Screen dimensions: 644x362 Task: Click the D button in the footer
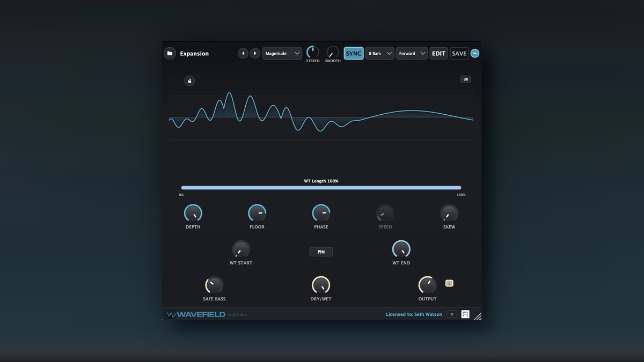(x=451, y=314)
